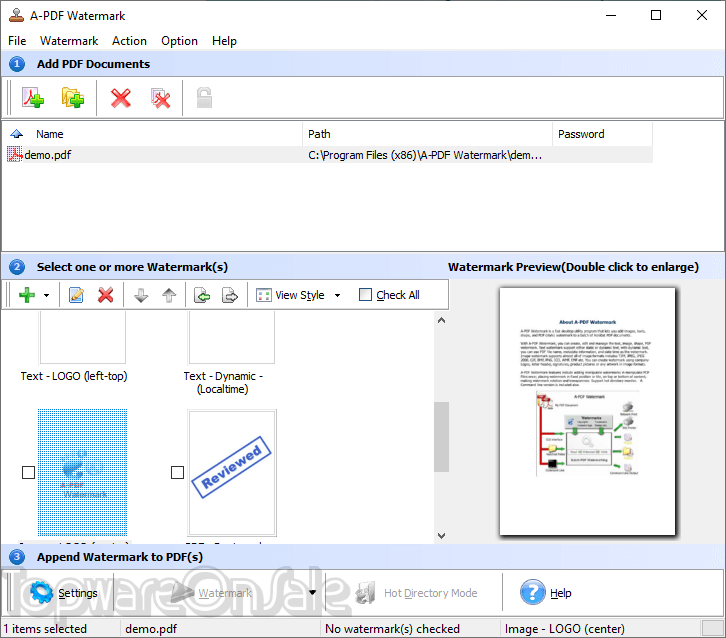
Task: Click 'Image - LOGO (center)' status text
Action: click(564, 629)
